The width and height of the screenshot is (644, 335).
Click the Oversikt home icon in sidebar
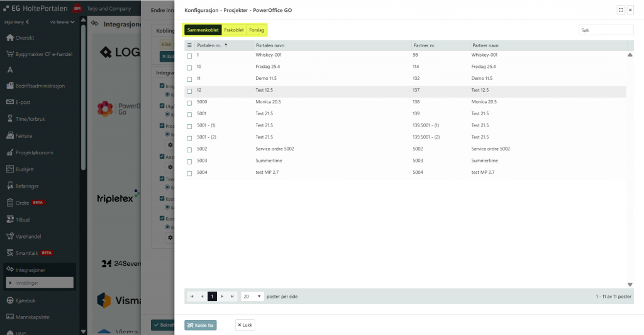(10, 37)
